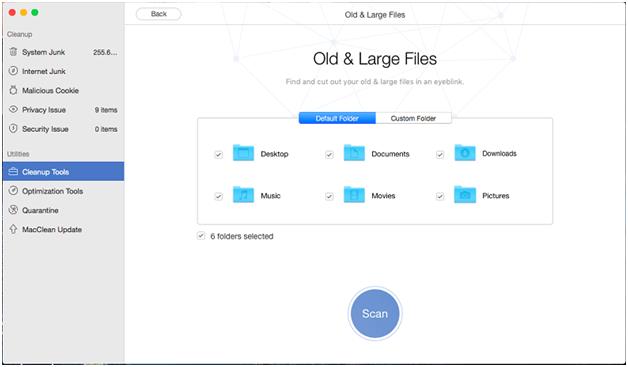
Task: Click the Cleanup Tools briefcase icon
Action: click(x=13, y=171)
